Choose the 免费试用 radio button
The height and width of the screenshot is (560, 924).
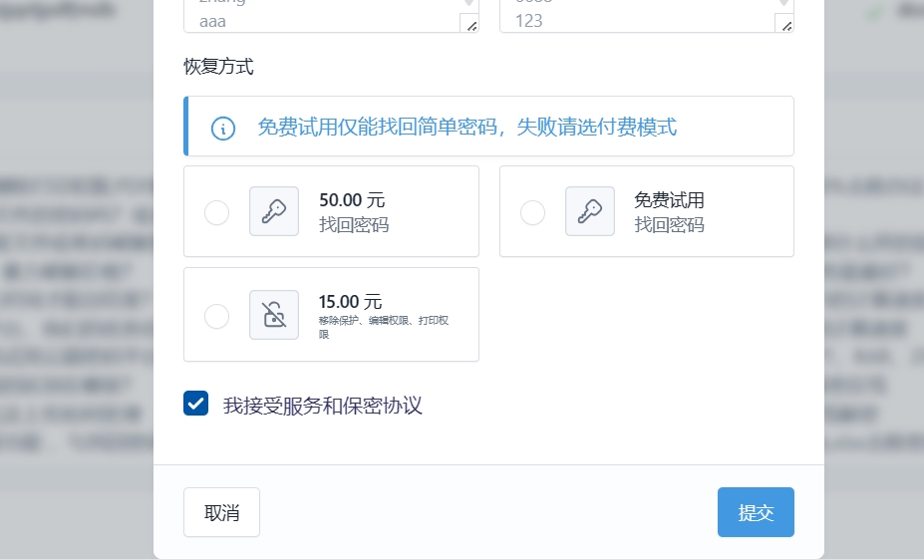(532, 212)
